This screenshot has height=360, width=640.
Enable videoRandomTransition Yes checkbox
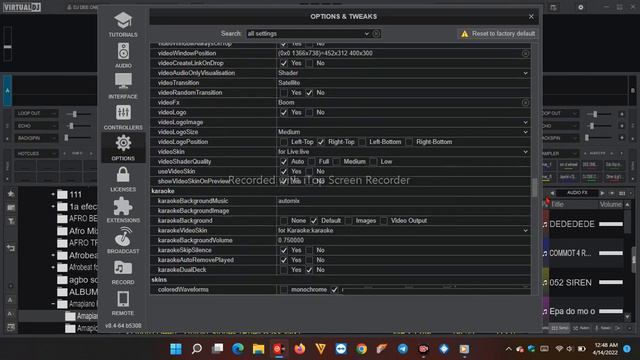pos(284,93)
